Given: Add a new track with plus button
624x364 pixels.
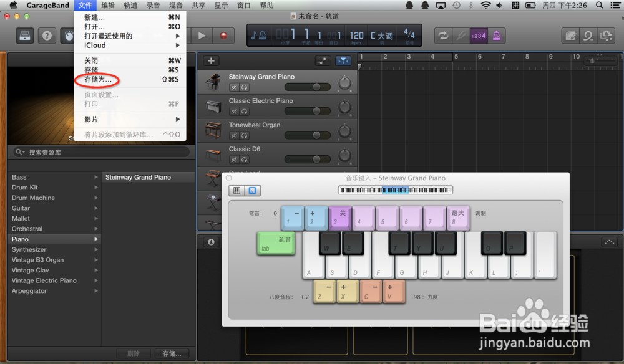Looking at the screenshot, I should coord(212,61).
